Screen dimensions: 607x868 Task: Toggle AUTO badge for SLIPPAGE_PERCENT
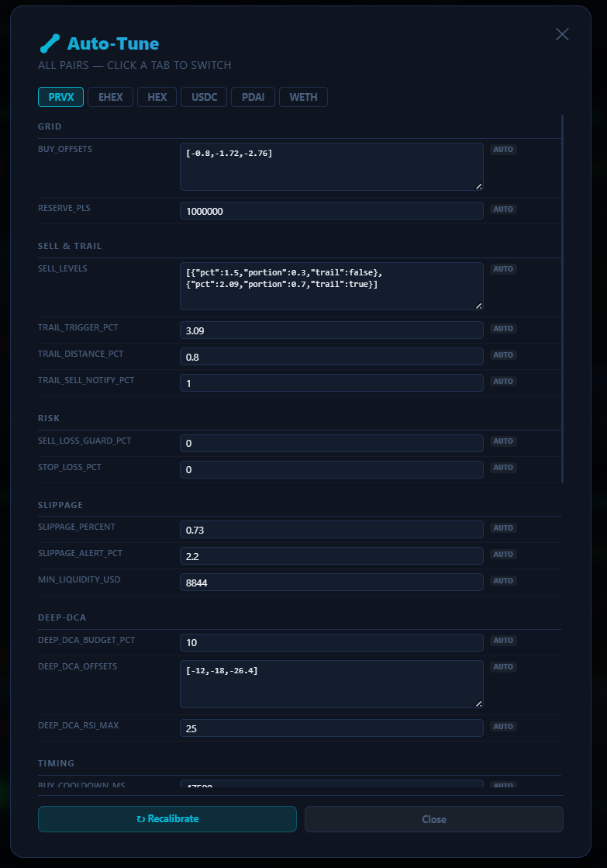point(503,528)
